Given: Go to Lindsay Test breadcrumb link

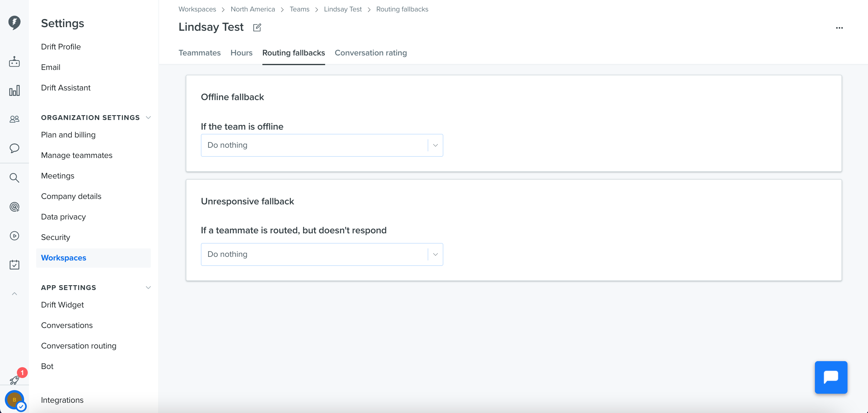Looking at the screenshot, I should coord(343,9).
